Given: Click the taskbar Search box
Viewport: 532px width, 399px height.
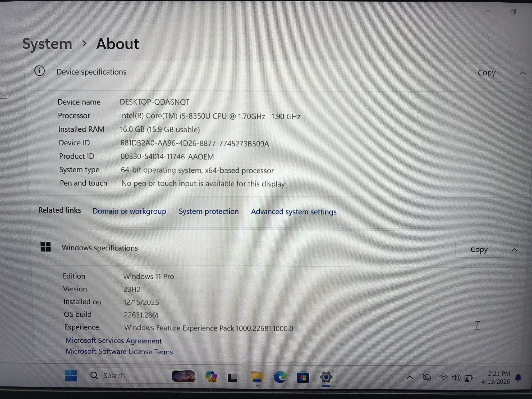Looking at the screenshot, I should coord(141,376).
